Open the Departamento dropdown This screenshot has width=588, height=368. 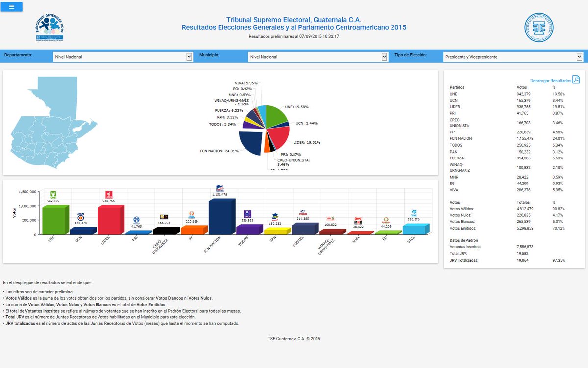coord(123,57)
